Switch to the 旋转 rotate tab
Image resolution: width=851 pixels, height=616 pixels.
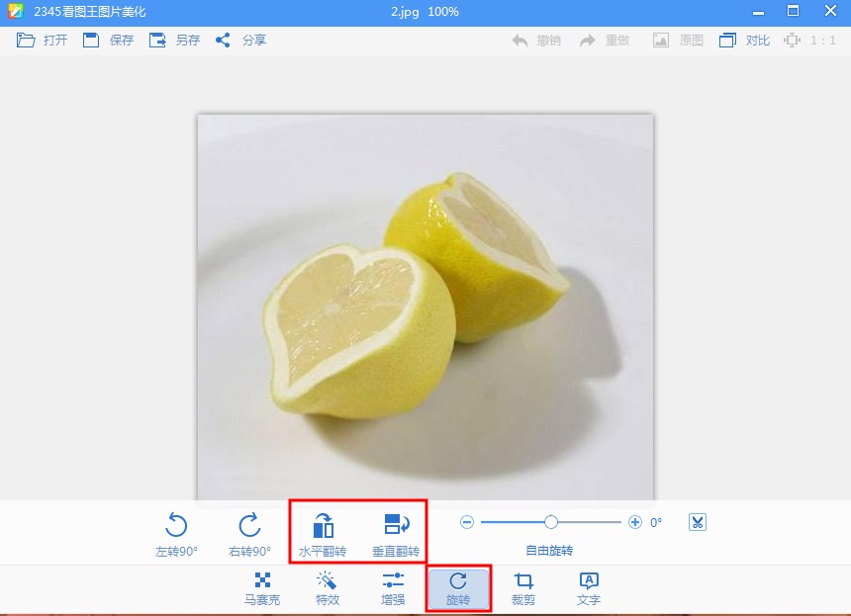coord(458,588)
